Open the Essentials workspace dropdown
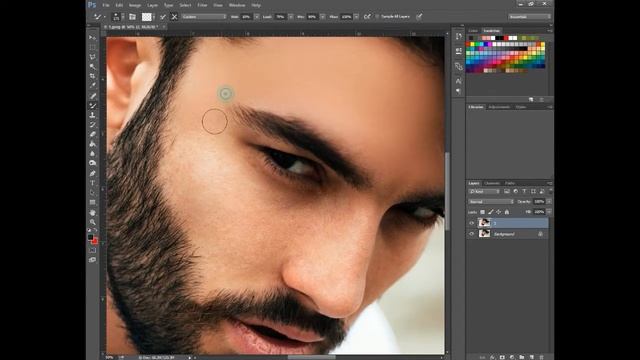640x360 pixels. coord(529,17)
